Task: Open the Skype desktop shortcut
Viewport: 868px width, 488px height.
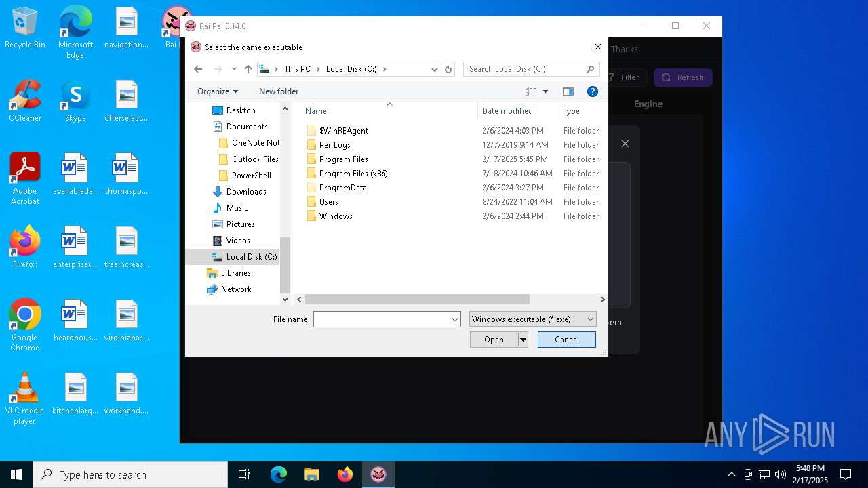Action: [75, 102]
